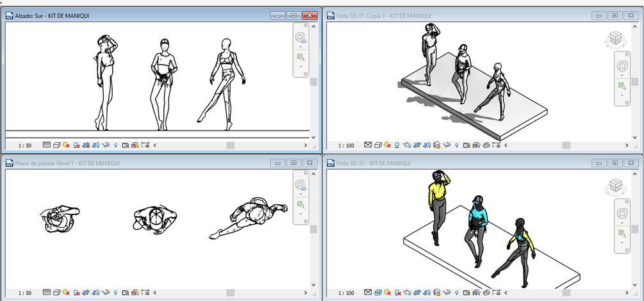Click scroll down arrow in Vista 3D: 01 Copia 1
This screenshot has width=644, height=301.
635,138
